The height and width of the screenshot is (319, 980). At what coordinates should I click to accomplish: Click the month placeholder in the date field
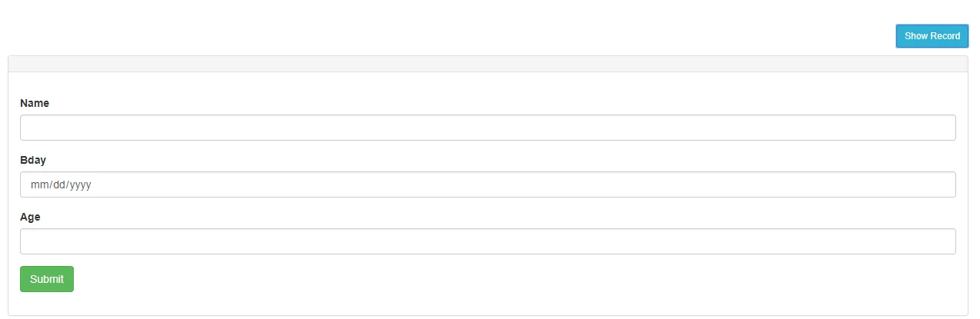[38, 184]
